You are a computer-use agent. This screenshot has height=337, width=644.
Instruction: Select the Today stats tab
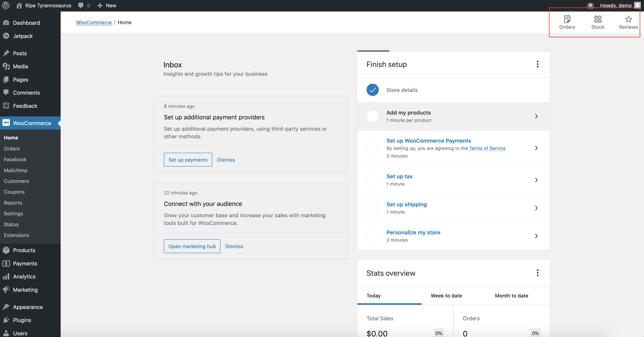tap(389, 296)
